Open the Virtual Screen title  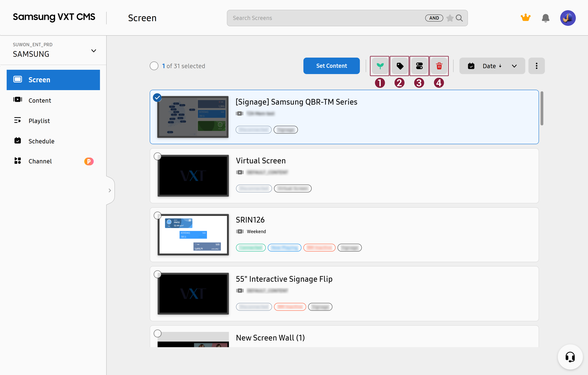[x=260, y=161]
